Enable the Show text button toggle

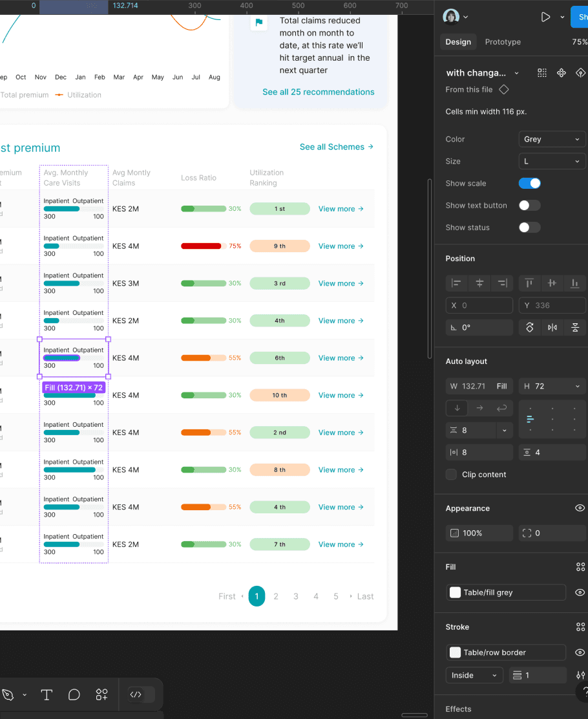click(x=529, y=205)
